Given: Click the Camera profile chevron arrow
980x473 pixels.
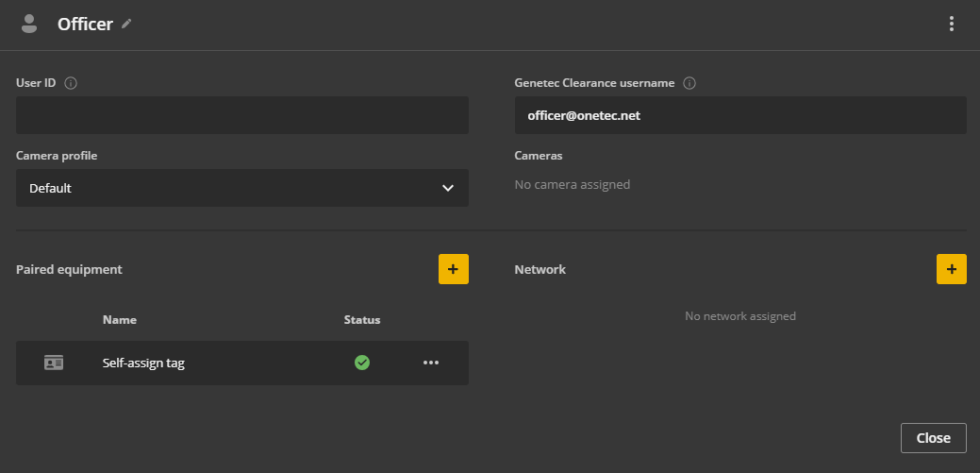Looking at the screenshot, I should coord(447,188).
